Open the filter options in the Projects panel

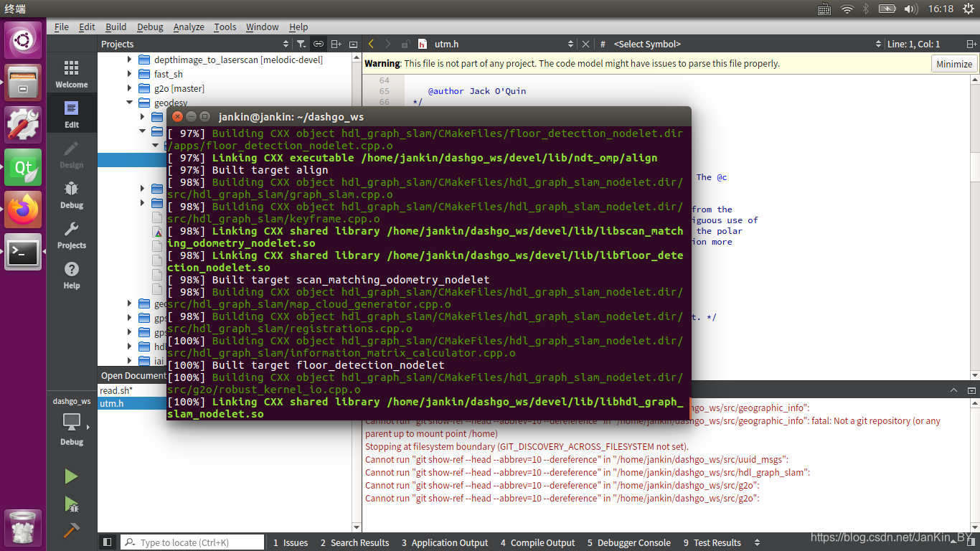tap(301, 44)
